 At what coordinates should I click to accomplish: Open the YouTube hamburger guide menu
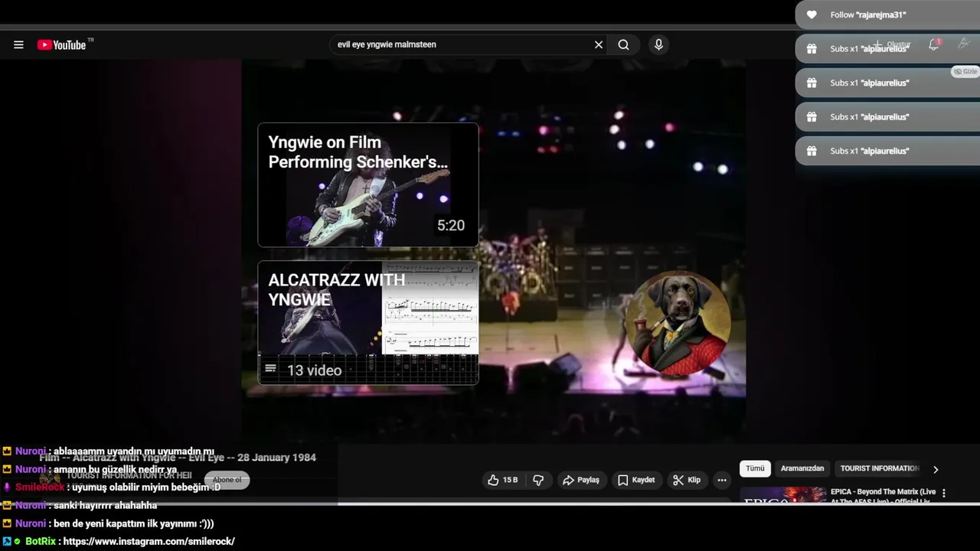click(x=18, y=45)
